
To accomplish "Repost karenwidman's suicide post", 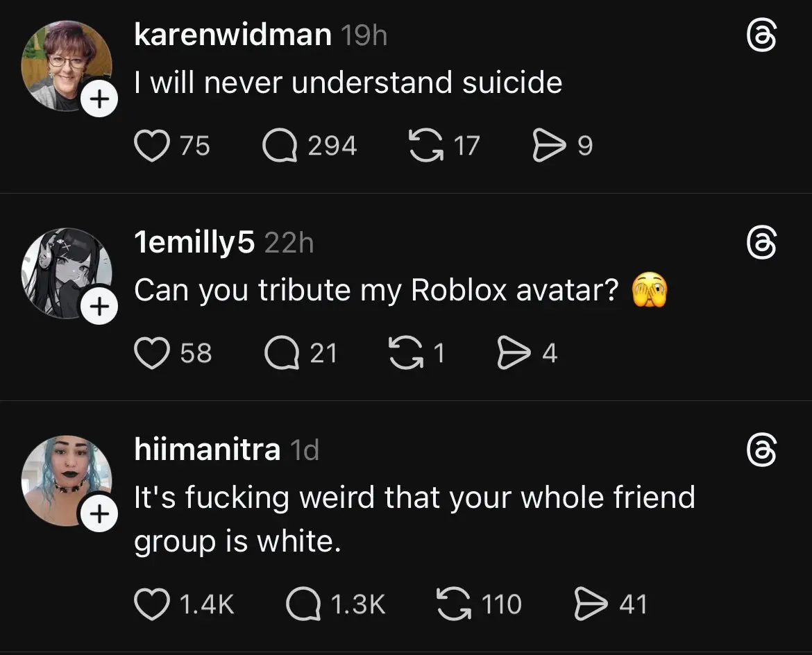I will [x=426, y=146].
